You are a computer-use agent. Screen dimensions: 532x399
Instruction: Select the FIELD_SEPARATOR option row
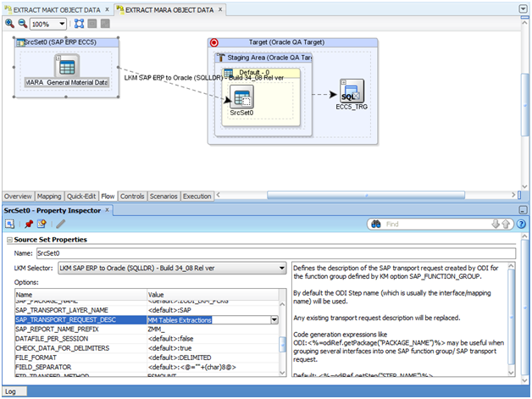click(x=147, y=367)
